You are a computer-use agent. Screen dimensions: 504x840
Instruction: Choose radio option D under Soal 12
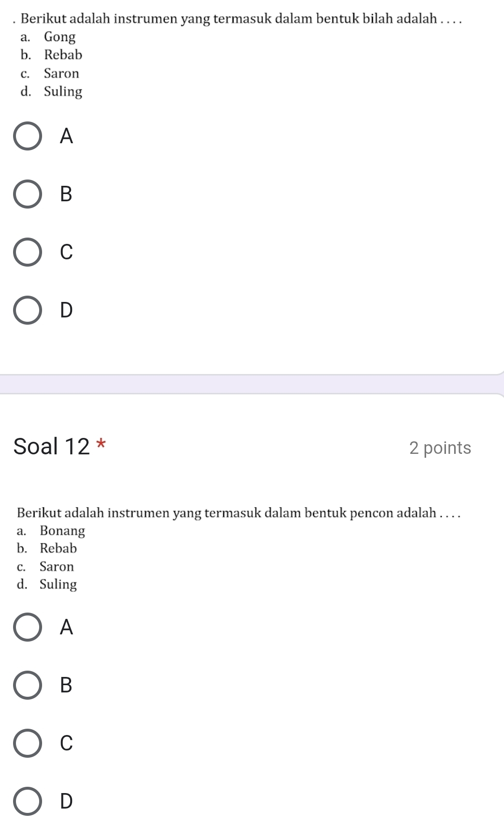(x=28, y=801)
